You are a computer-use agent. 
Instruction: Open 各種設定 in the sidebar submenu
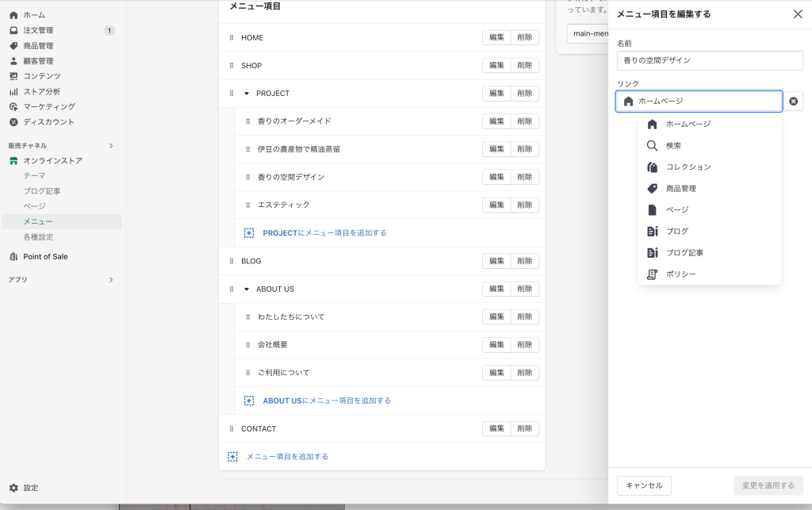(x=38, y=237)
